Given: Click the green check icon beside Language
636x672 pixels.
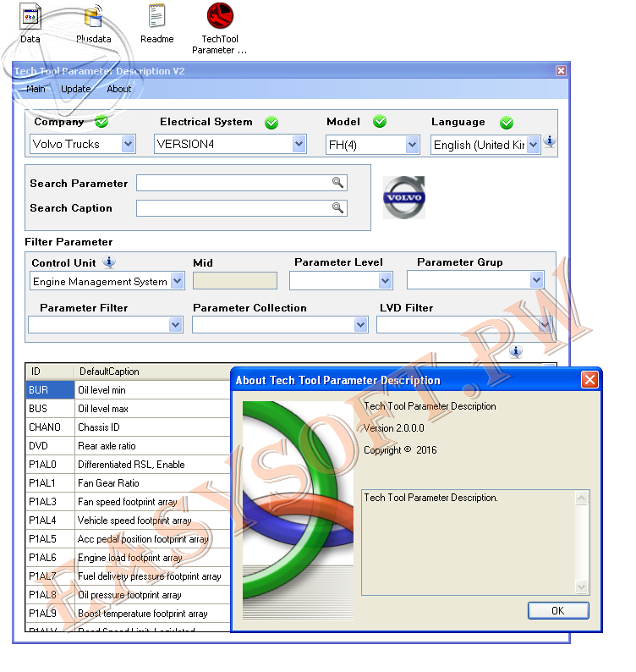Looking at the screenshot, I should click(507, 123).
